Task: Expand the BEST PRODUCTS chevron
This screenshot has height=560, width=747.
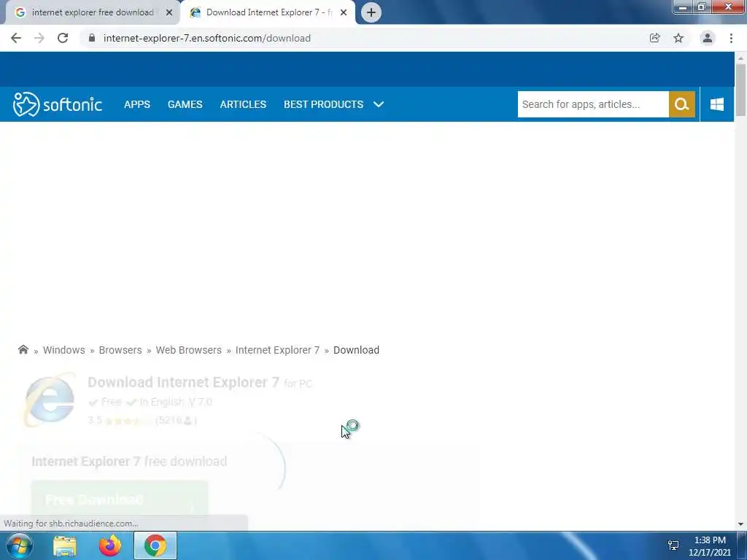Action: point(379,104)
